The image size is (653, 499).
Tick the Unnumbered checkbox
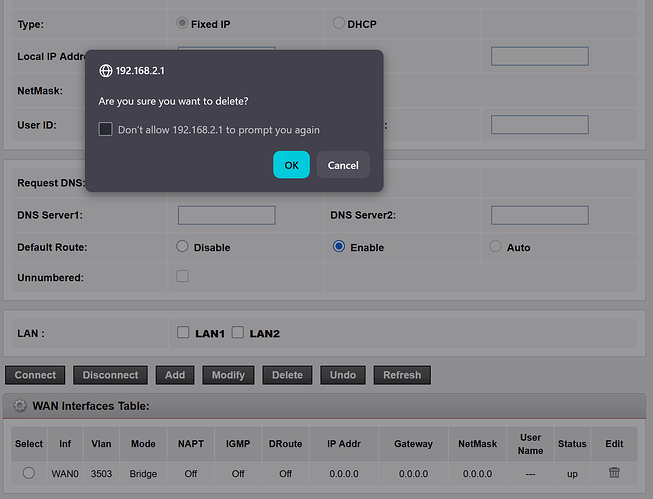coord(182,276)
